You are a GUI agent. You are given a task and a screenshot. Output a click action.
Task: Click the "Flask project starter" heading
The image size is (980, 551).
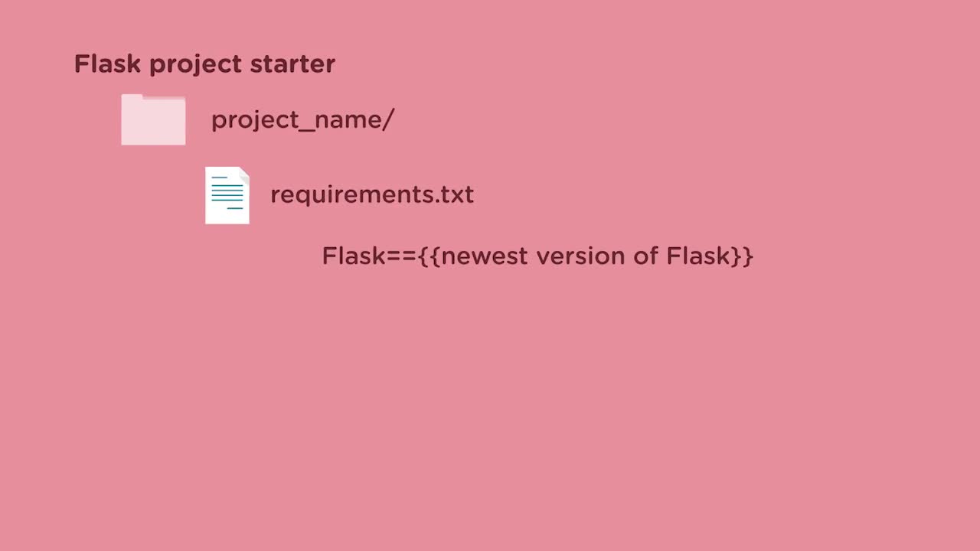point(204,64)
